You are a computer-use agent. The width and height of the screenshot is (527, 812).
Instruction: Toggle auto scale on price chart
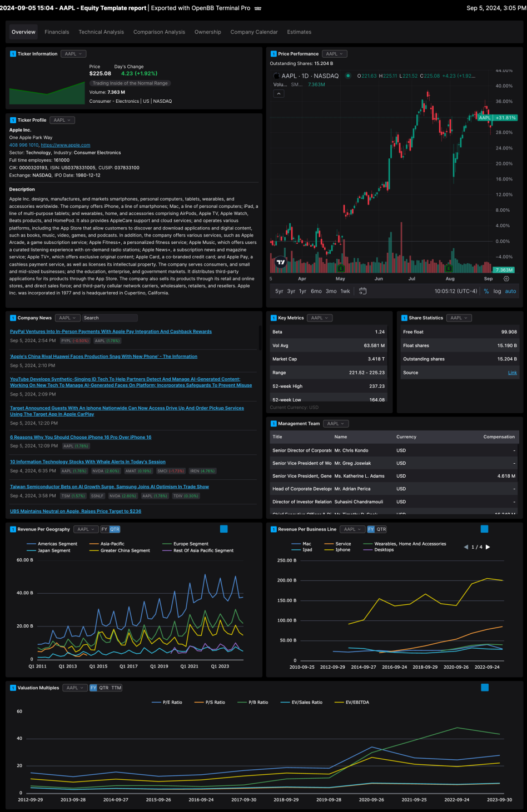(x=510, y=291)
